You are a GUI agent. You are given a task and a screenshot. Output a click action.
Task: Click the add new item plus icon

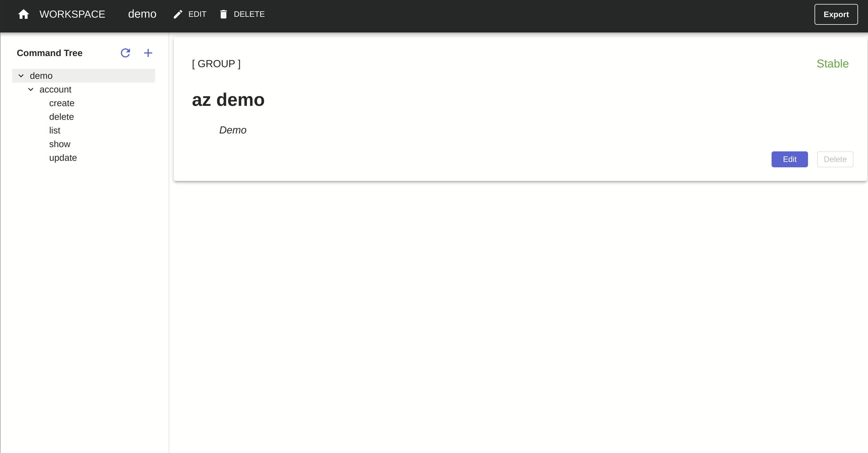pos(148,53)
